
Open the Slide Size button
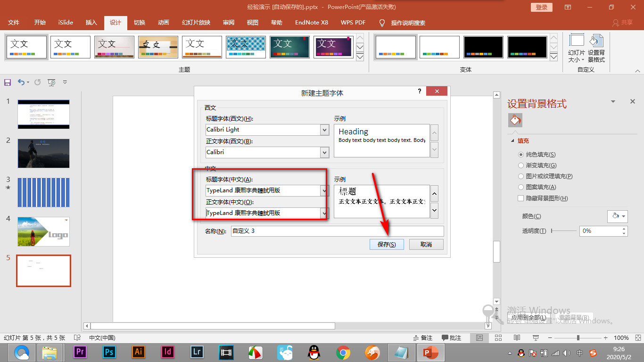tap(577, 48)
